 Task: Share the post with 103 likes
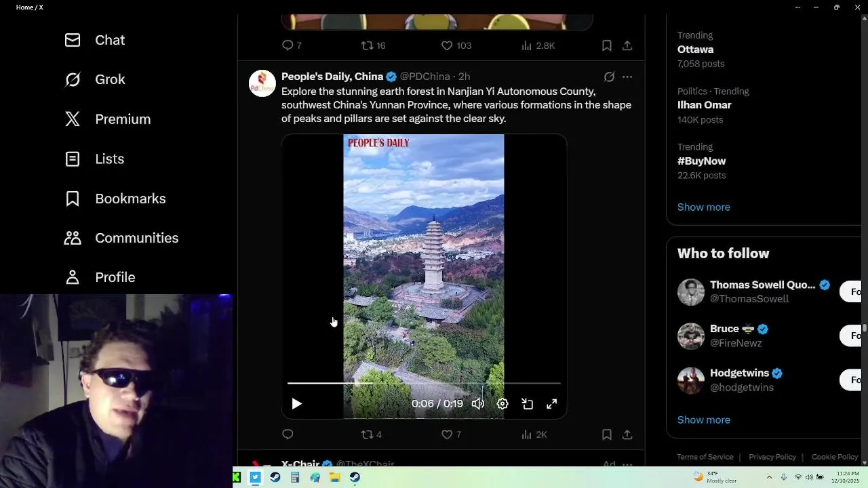tap(627, 45)
